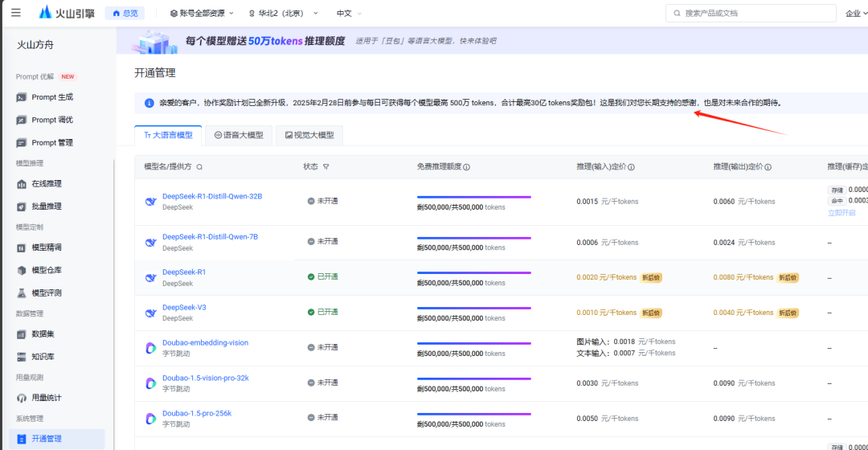
Task: Open Doubao-1.5-pro-256k model link
Action: (197, 414)
